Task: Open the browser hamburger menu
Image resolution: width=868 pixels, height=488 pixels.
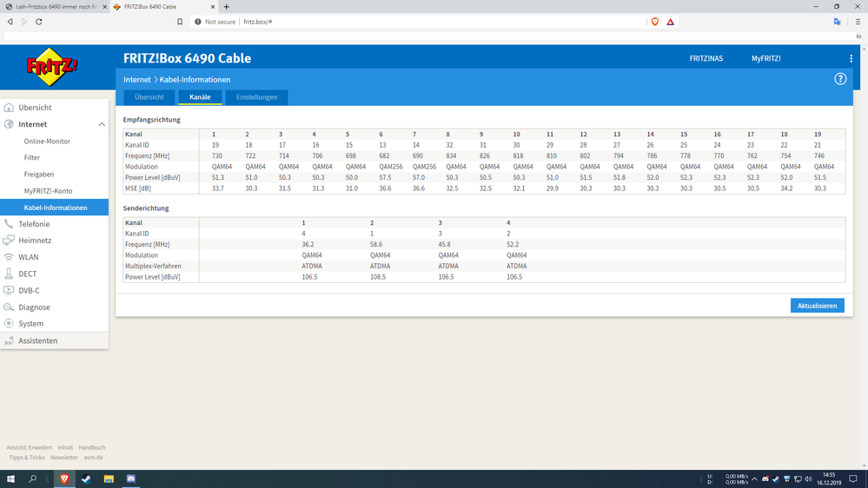Action: 858,22
